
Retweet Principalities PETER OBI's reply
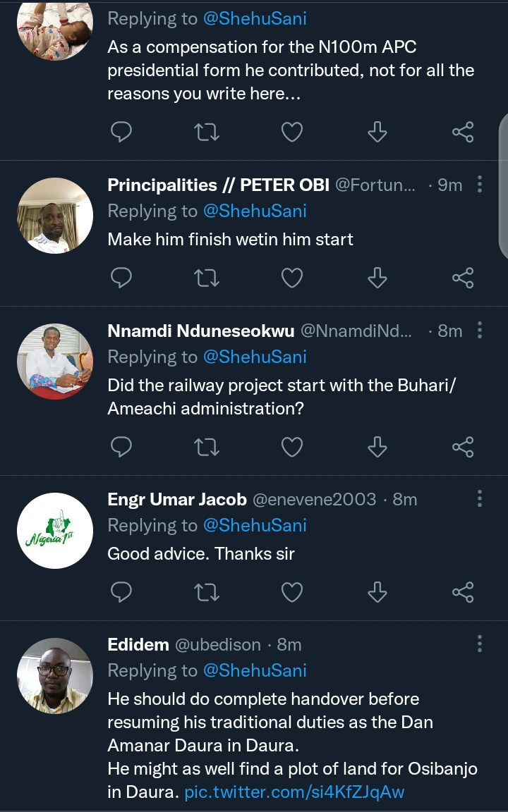coord(207,278)
